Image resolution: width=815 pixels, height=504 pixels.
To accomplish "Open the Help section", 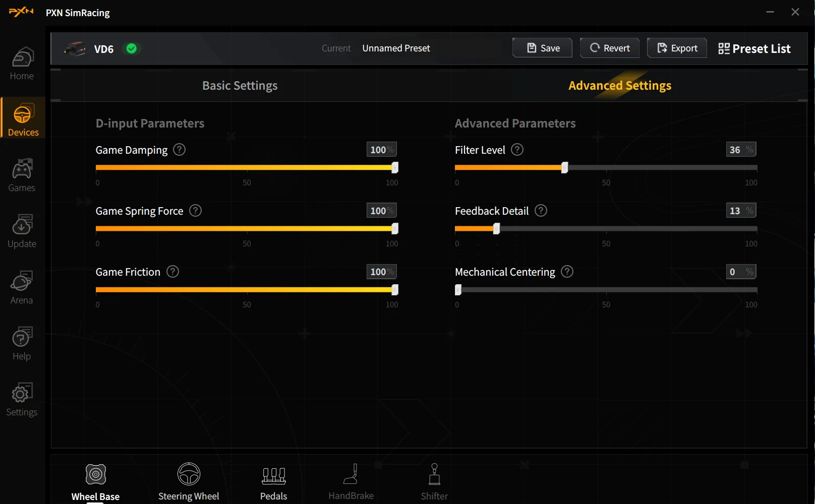I will click(21, 343).
